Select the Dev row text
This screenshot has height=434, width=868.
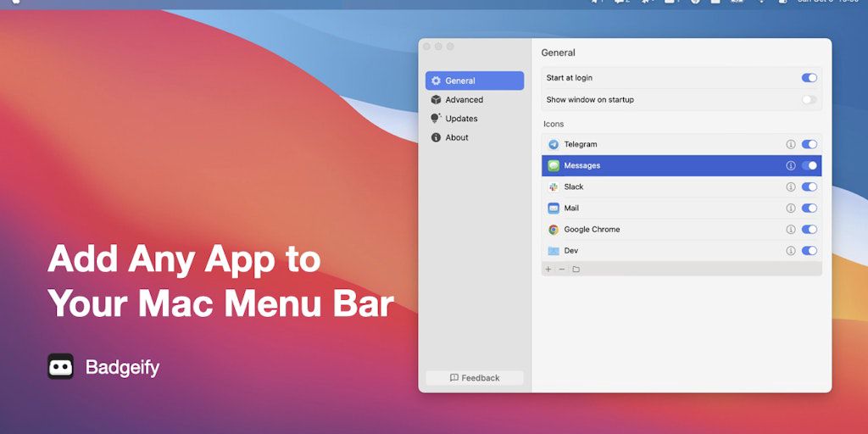tap(570, 251)
